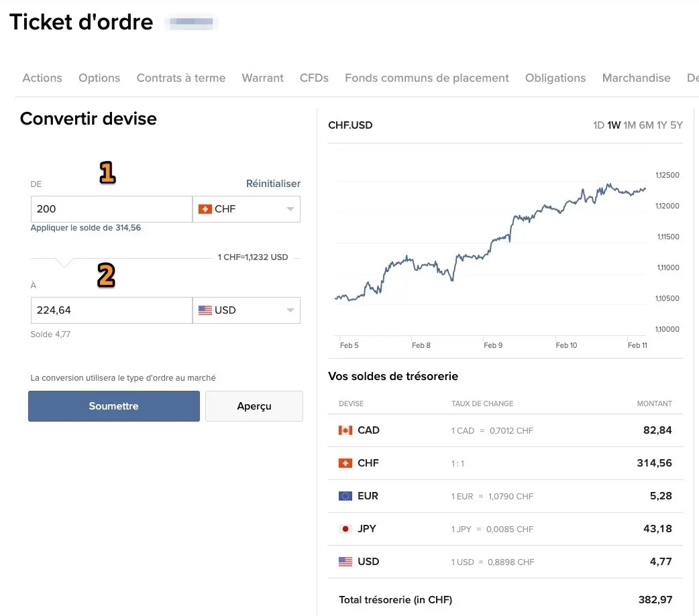Open the source currency dropdown
This screenshot has width=699, height=616.
290,208
